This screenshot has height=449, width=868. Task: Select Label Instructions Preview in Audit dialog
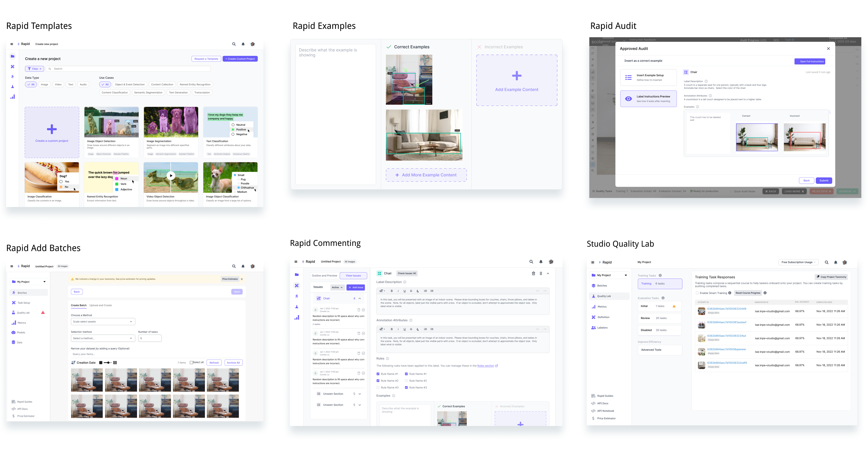tap(648, 99)
